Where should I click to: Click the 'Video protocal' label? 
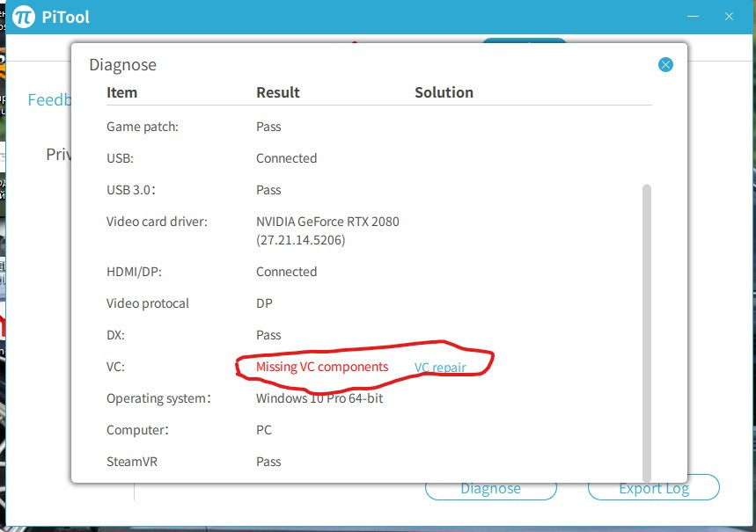(148, 303)
